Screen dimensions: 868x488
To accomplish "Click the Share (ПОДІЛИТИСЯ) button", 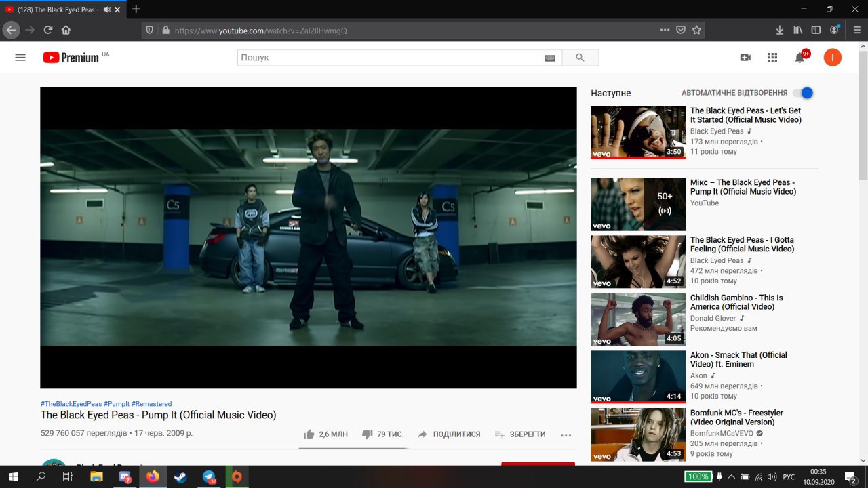I will (449, 434).
